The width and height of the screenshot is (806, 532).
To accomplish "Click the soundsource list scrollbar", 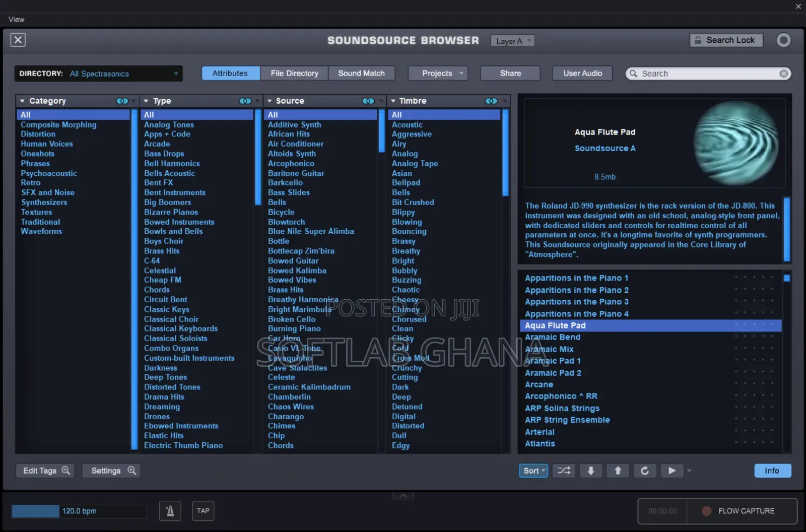I will [x=786, y=278].
